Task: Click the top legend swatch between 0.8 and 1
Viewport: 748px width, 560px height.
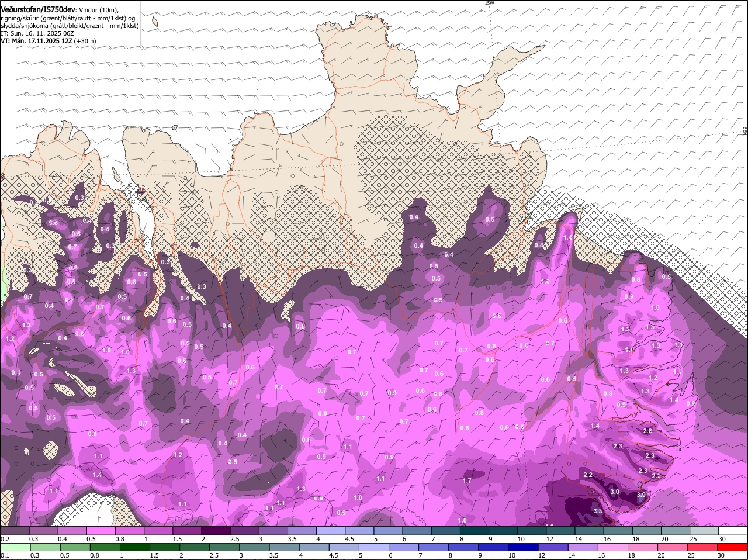Action: (x=129, y=531)
